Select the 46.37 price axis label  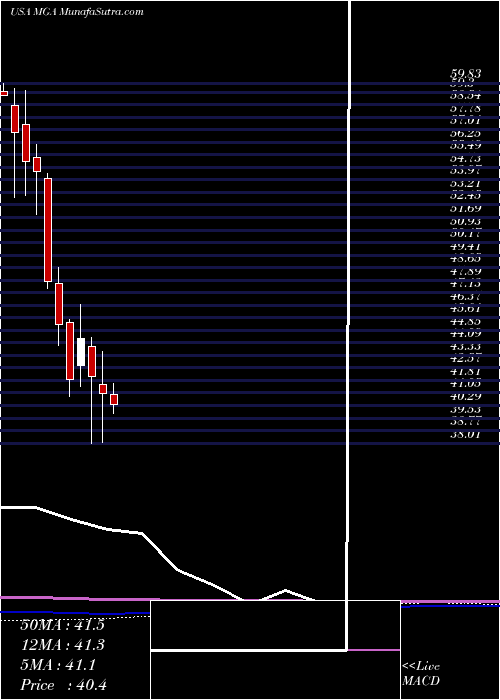465,296
